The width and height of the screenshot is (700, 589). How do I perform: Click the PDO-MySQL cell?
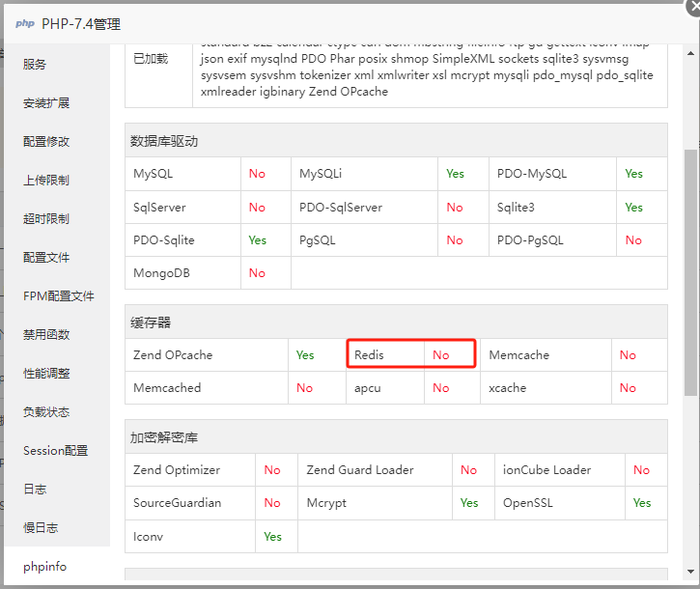tap(552, 174)
